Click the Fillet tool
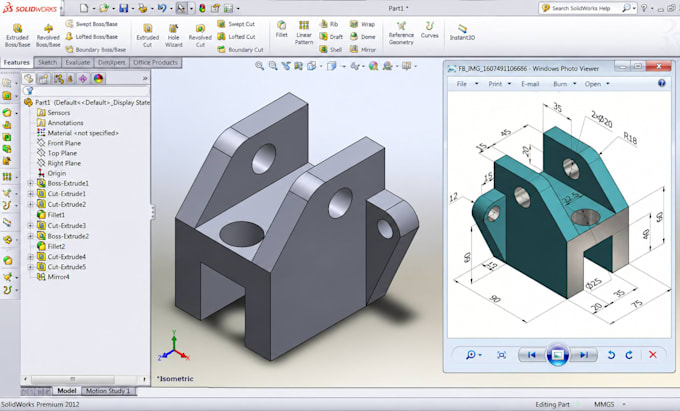The height and width of the screenshot is (411, 680). click(x=281, y=29)
